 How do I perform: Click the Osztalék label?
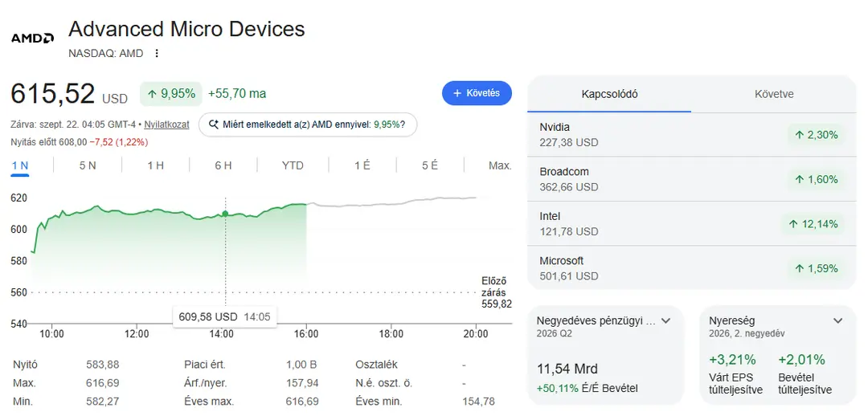[376, 365]
